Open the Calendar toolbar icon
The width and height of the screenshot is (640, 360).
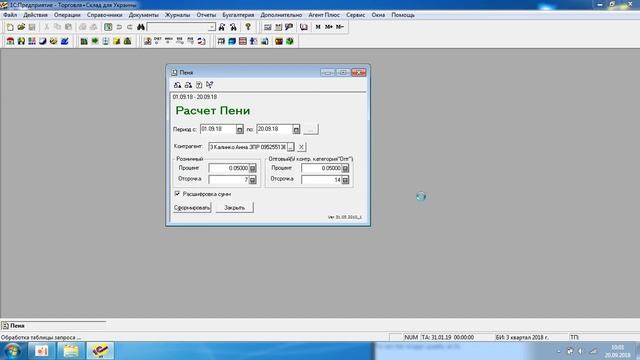[x=278, y=27]
